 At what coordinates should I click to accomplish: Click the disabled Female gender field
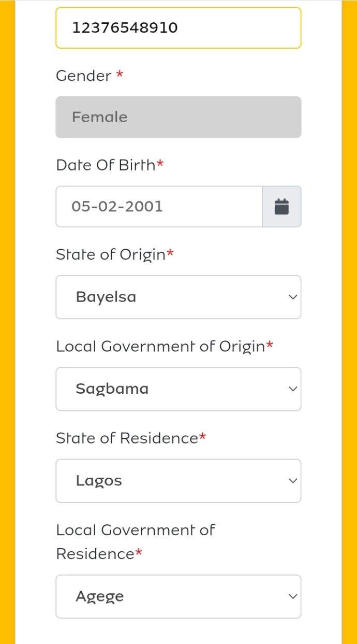(178, 117)
